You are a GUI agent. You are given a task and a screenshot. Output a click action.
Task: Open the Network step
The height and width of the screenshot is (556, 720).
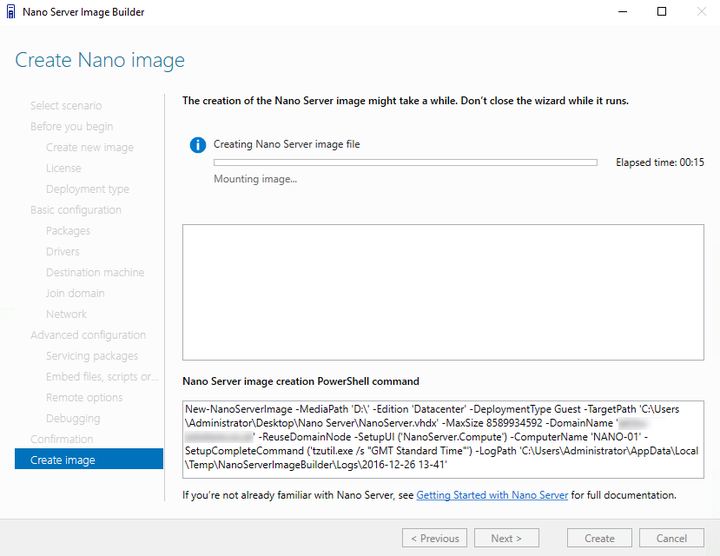pos(66,314)
